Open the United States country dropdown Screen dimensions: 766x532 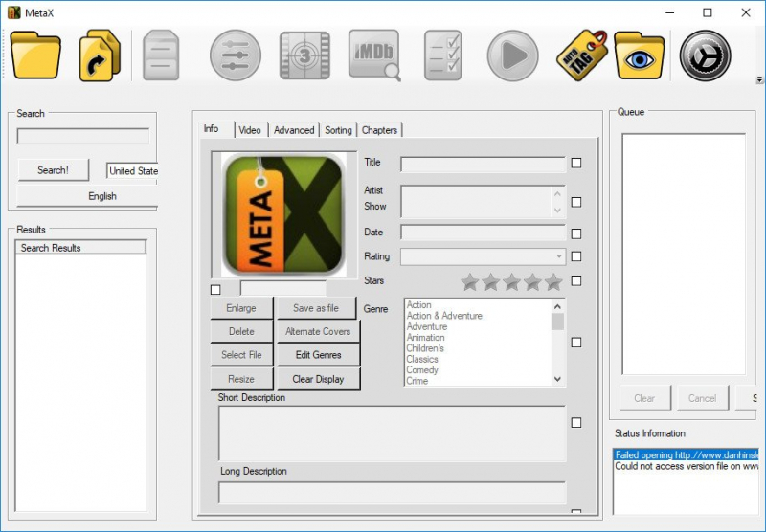[132, 171]
